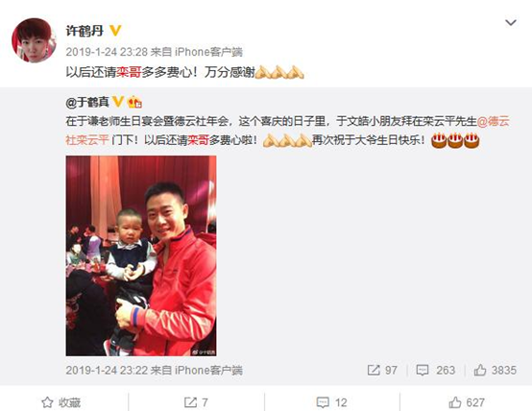Click verified badge next to 于鹤真
This screenshot has height=411, width=532.
pyautogui.click(x=118, y=102)
